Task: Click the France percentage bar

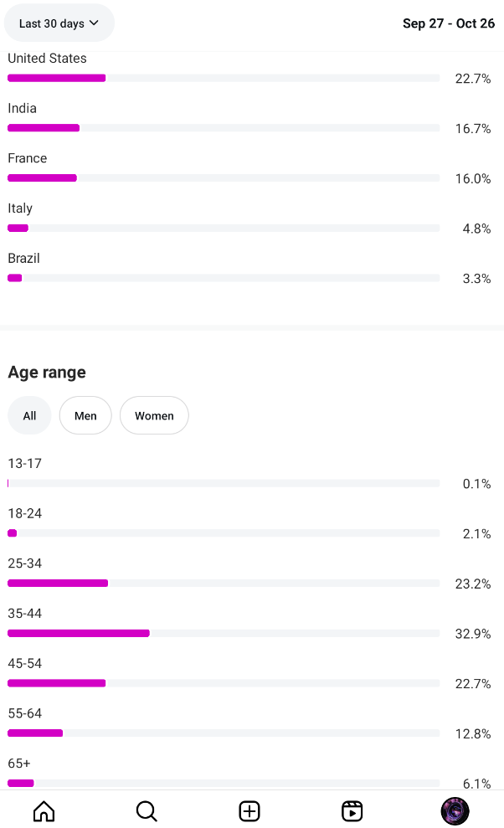Action: (x=224, y=178)
